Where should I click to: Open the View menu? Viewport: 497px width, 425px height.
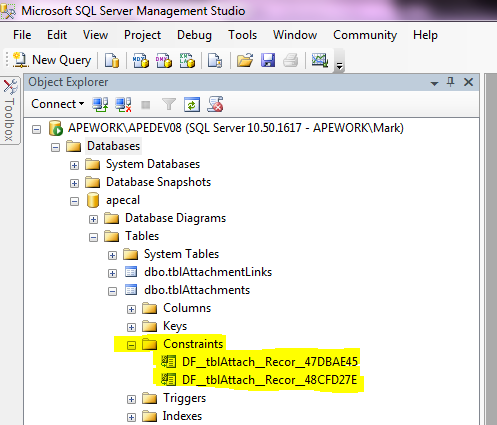click(95, 35)
